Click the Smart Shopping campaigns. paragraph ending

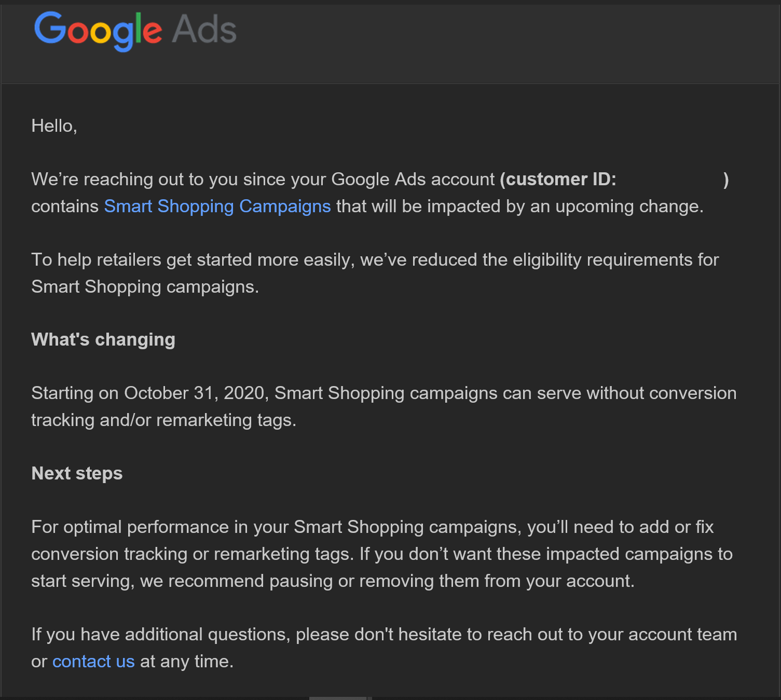[145, 286]
